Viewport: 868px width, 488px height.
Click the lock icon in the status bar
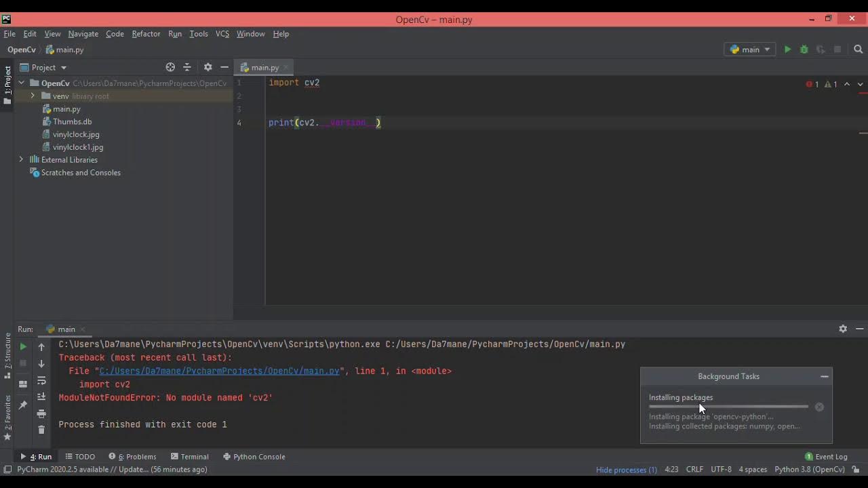[x=856, y=469]
